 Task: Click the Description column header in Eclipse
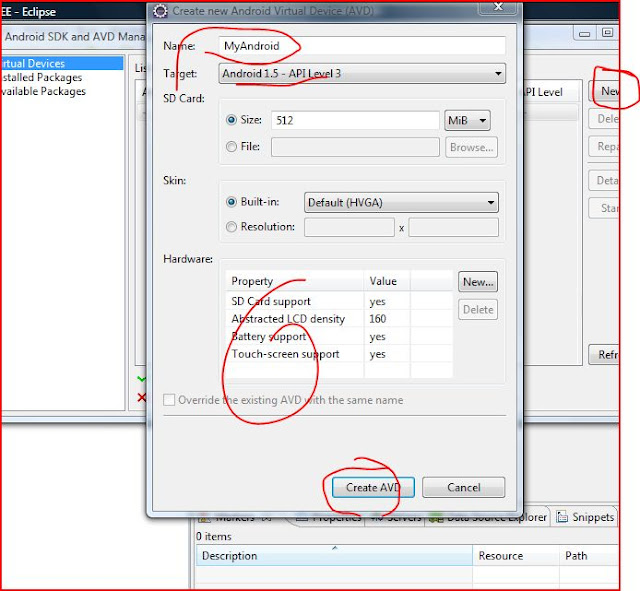334,555
